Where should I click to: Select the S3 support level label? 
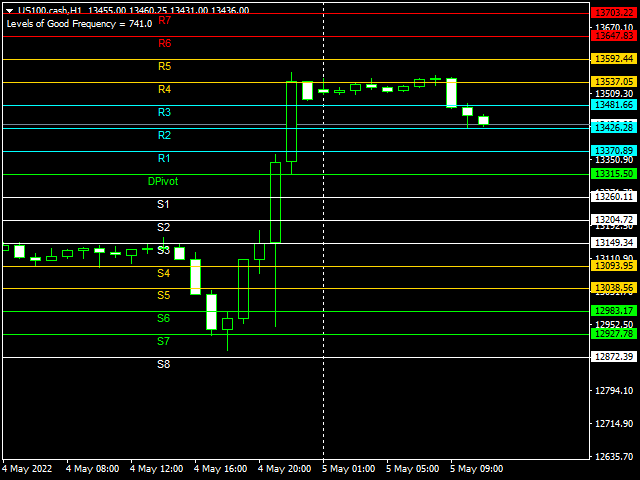163,250
